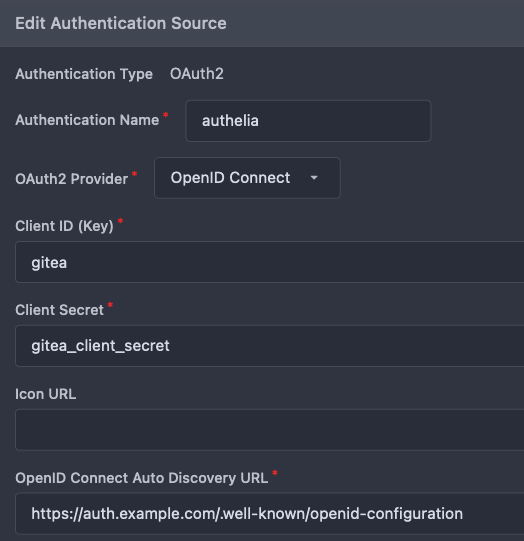Click the required asterisk beside OAuth2 Provider
The height and width of the screenshot is (541, 524).
[x=135, y=174]
